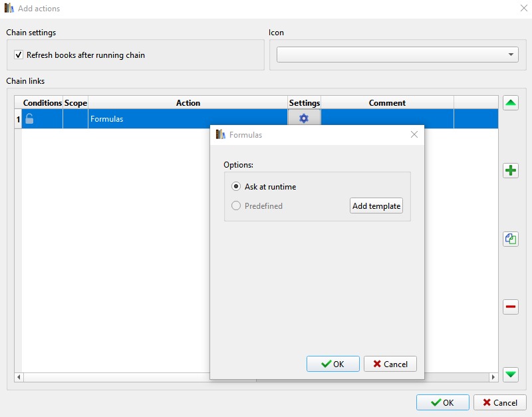Click the unlock conditions icon in row 1
Image resolution: width=532 pixels, height=417 pixels.
29,118
